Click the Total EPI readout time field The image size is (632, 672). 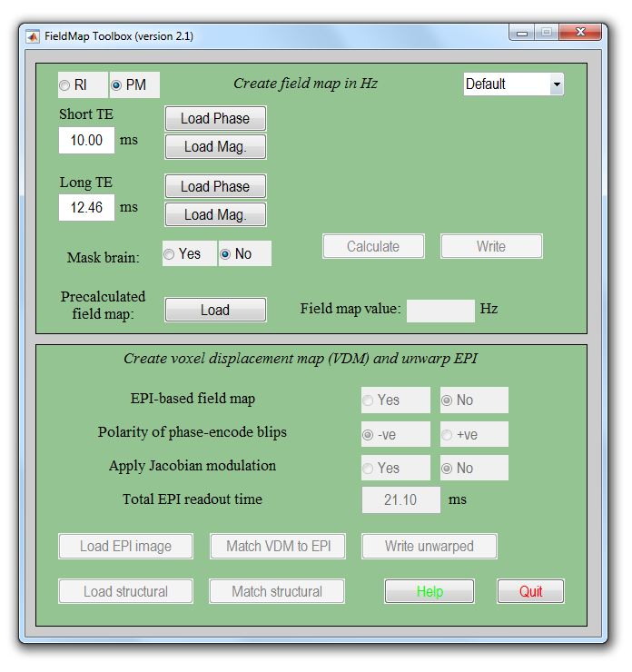[x=401, y=500]
